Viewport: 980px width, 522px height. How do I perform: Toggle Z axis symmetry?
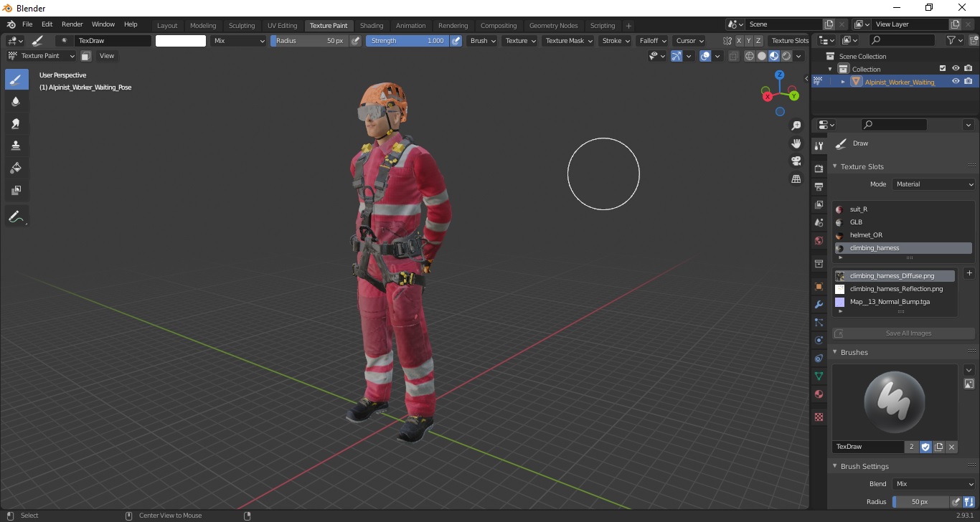(x=758, y=41)
